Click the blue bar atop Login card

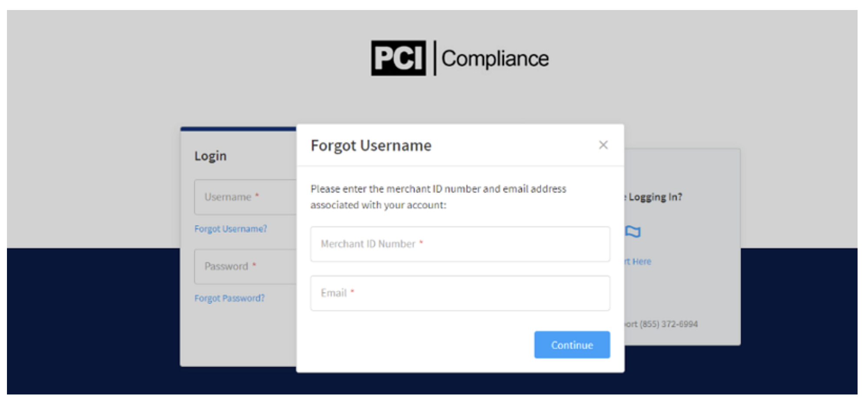coord(238,129)
